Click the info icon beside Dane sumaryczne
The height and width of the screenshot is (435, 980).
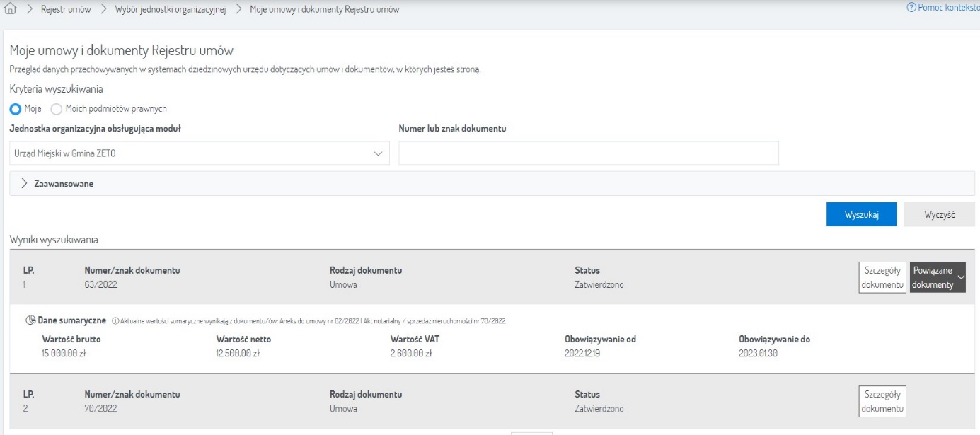[x=115, y=321]
